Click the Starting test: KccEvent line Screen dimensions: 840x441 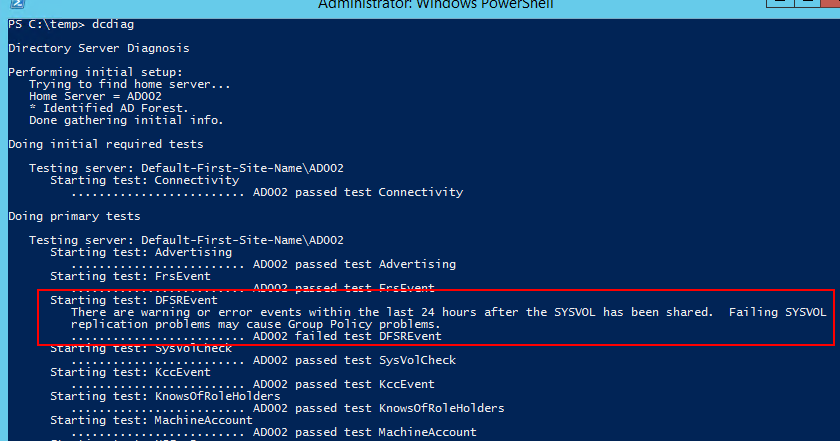(x=130, y=372)
